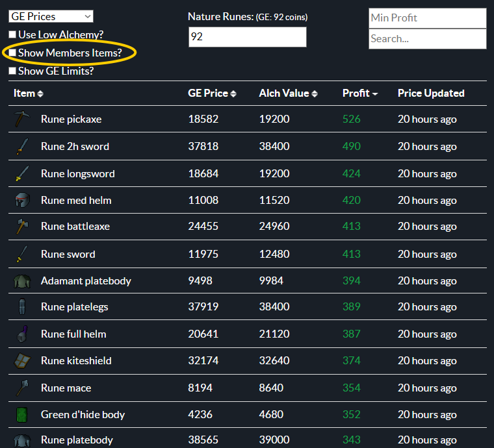Click GE price 24455

tap(203, 226)
